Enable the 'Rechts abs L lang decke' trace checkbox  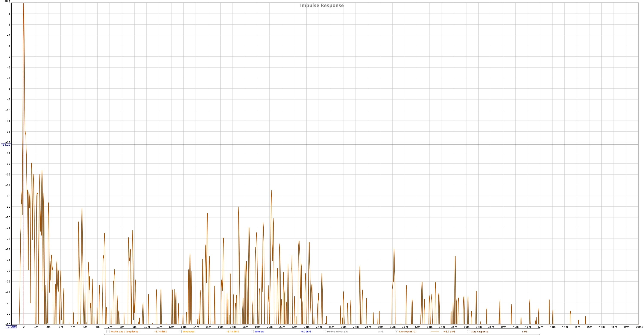108,332
